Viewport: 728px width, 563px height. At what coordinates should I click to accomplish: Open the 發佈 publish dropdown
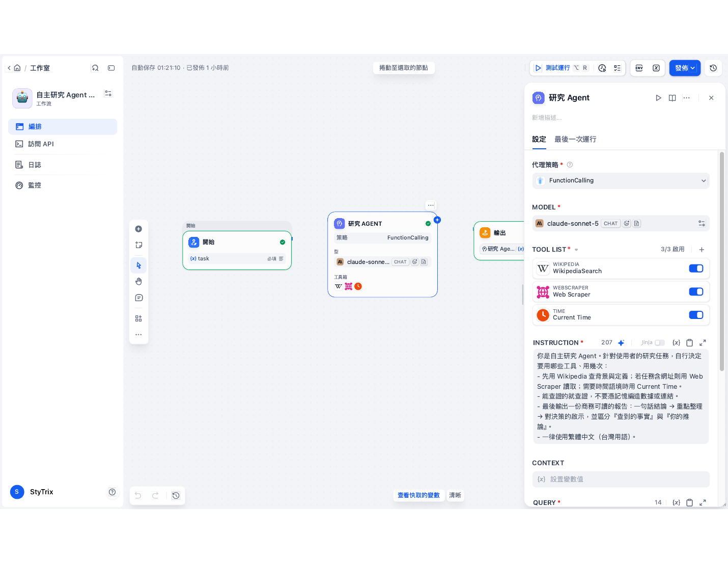(685, 68)
